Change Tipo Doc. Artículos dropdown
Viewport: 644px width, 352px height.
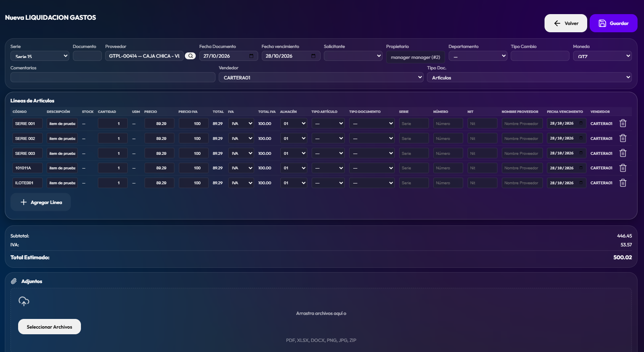[x=529, y=77]
